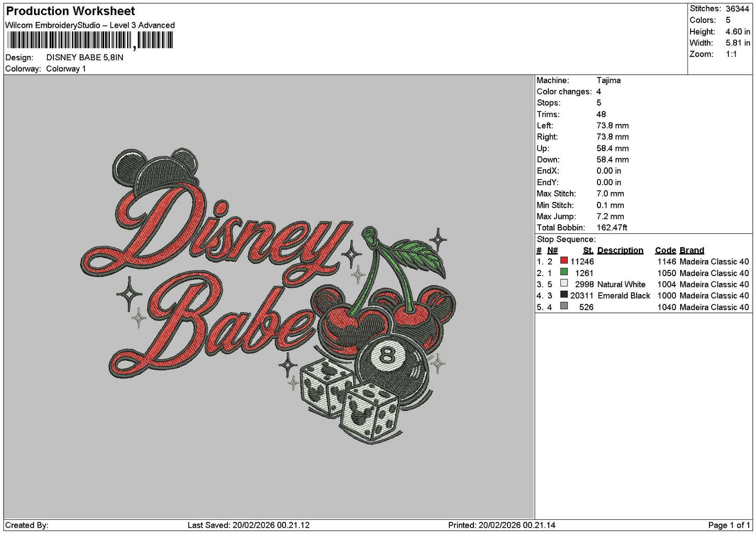This screenshot has height=534, width=756.
Task: Click the Up value 58.4 mm
Action: click(x=613, y=149)
